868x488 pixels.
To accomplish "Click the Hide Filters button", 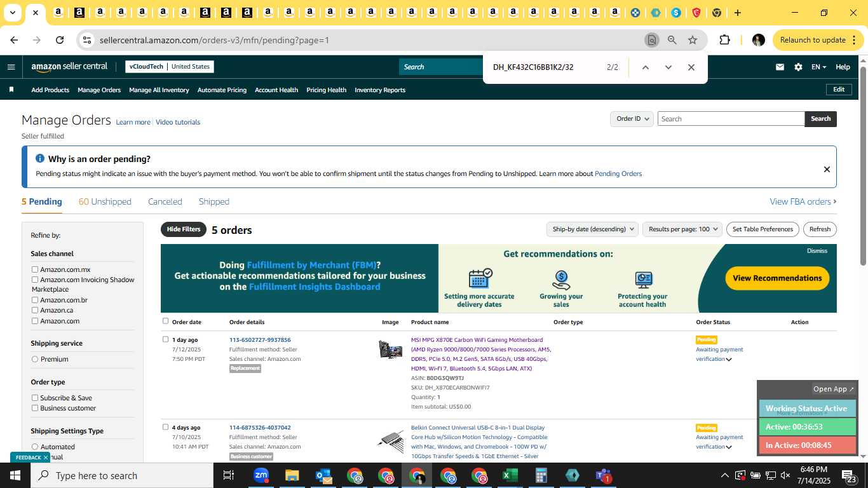I will click(x=184, y=229).
